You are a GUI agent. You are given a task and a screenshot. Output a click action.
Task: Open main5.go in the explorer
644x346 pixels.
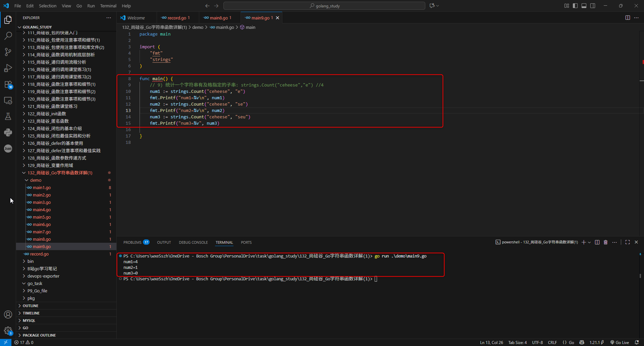pos(66,217)
